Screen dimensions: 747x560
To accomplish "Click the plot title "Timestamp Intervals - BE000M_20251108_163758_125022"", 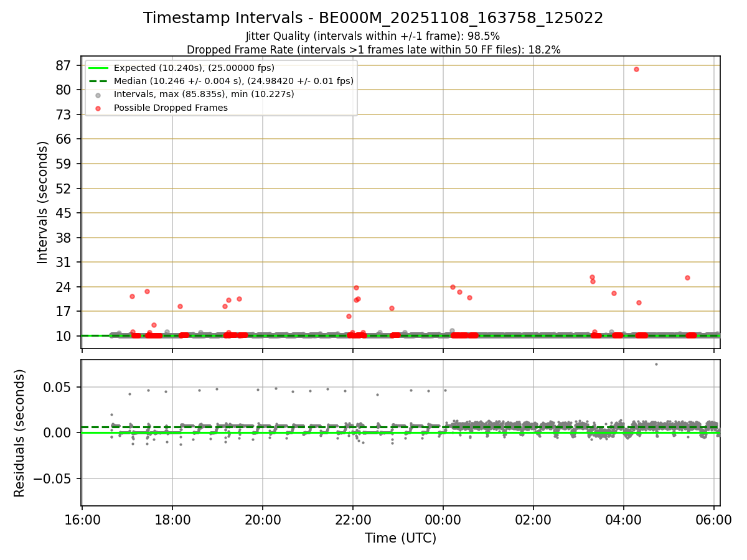I will pos(374,18).
